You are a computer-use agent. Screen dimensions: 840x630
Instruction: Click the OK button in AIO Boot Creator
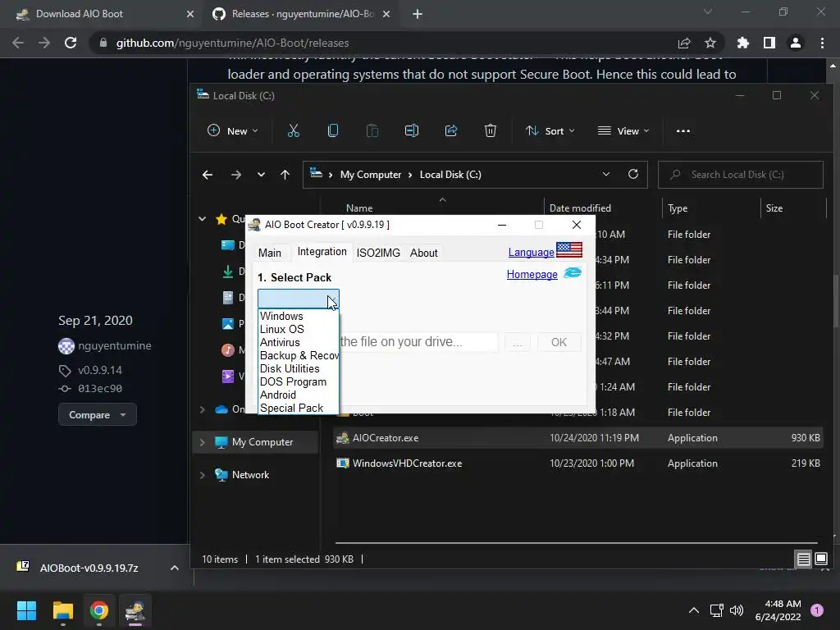coord(559,342)
